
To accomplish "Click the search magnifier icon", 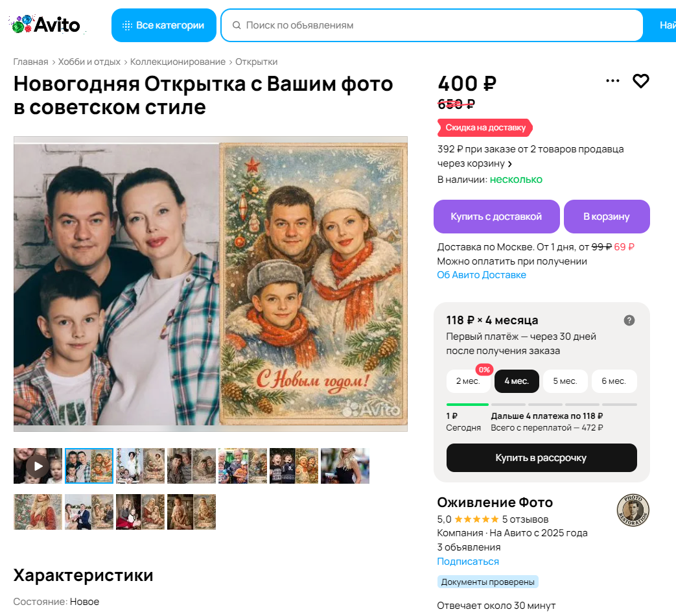I will click(237, 25).
